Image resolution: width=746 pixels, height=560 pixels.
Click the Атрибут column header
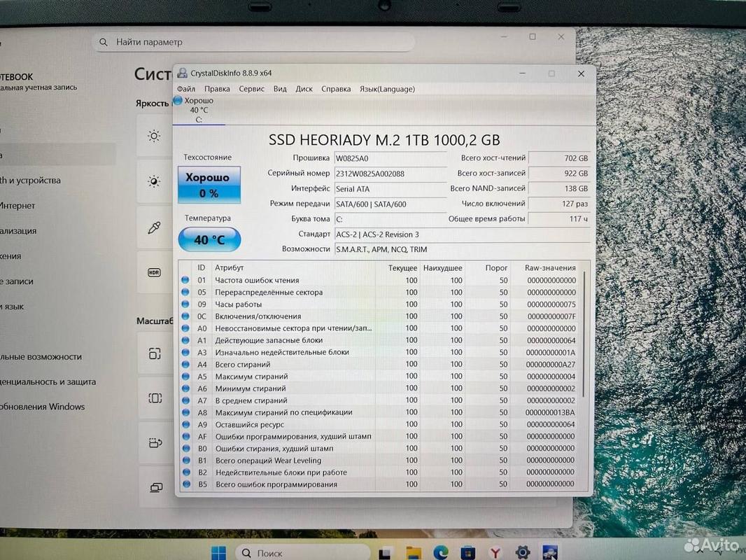coord(229,268)
